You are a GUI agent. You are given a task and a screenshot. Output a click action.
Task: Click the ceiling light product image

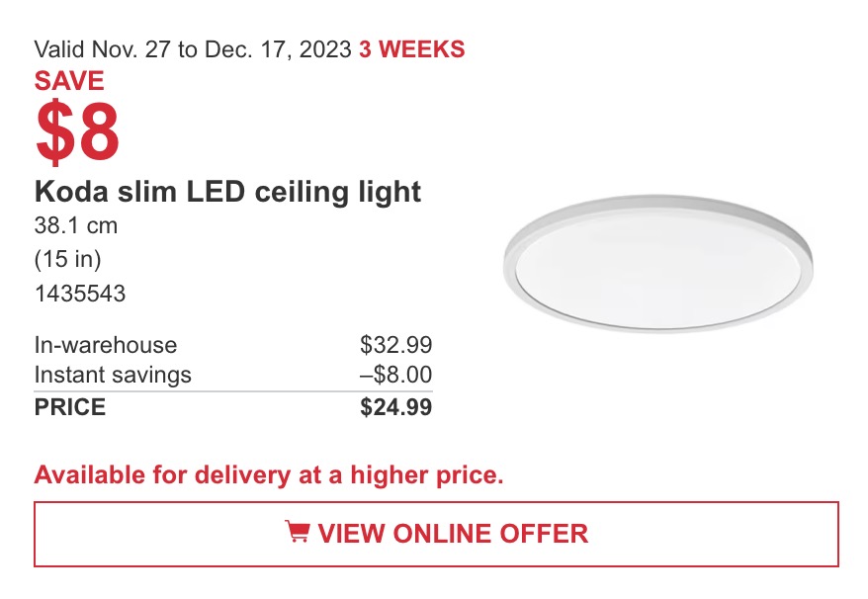[x=658, y=264]
